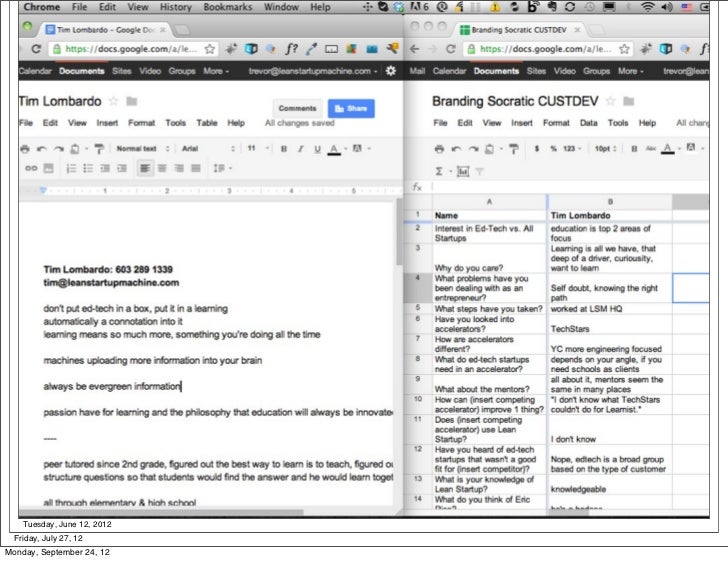Switch to the Branding Socratic CUSTDEV browser tab
The image size is (728, 561).
[518, 30]
